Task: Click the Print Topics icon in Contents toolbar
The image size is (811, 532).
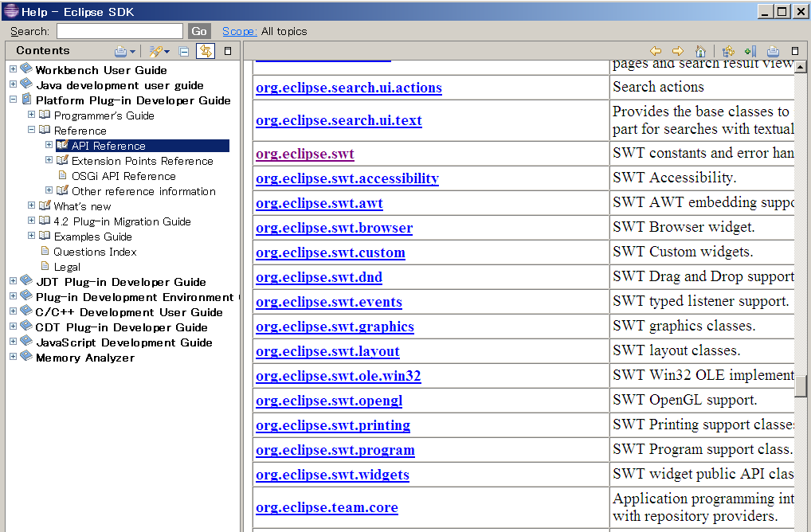Action: click(120, 51)
